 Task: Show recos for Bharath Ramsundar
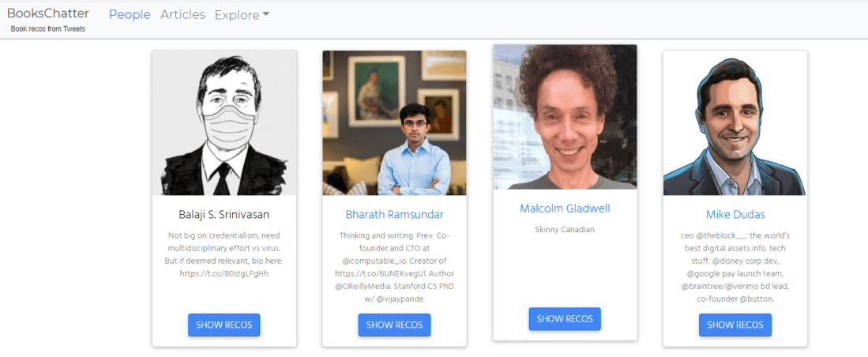[394, 325]
